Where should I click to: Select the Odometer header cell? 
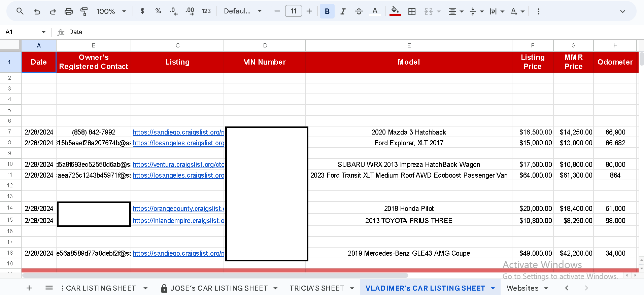(615, 62)
